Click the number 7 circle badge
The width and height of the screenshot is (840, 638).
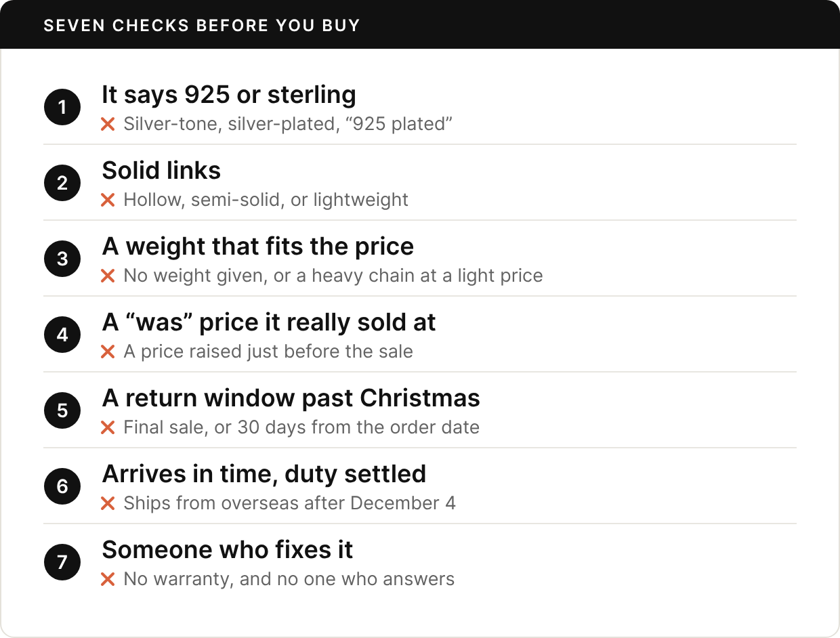coord(62,562)
